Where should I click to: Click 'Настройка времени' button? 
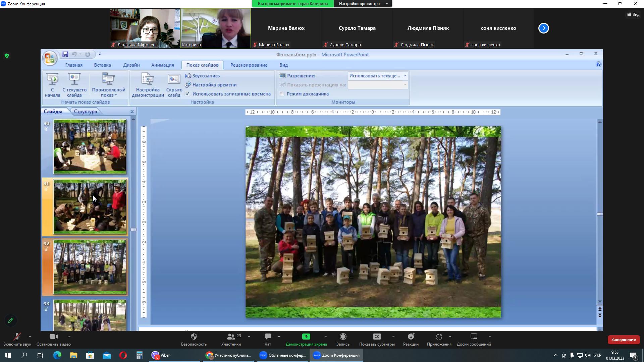[x=214, y=85]
